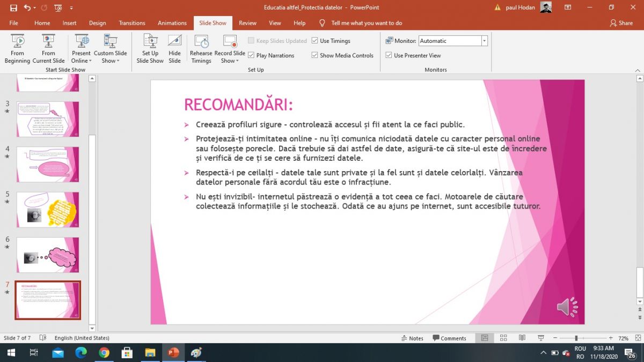The image size is (644, 362).
Task: Expand the Monitor dropdown set to Automatic
Action: pos(484,41)
